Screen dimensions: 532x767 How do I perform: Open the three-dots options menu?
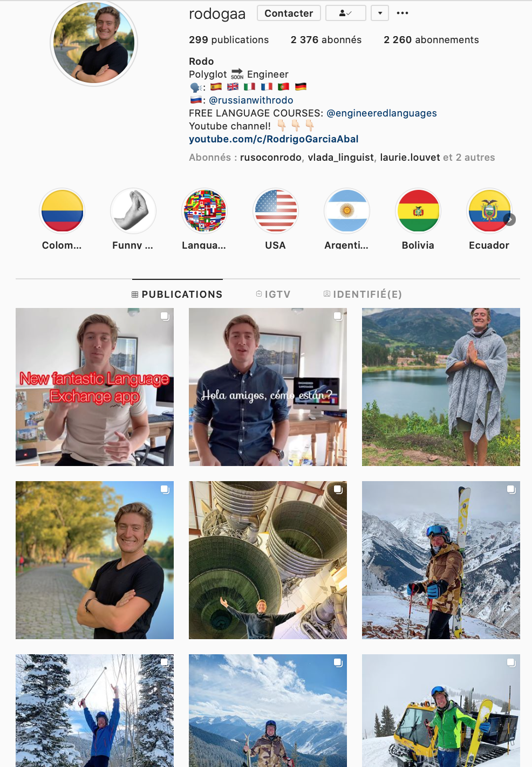click(x=403, y=13)
